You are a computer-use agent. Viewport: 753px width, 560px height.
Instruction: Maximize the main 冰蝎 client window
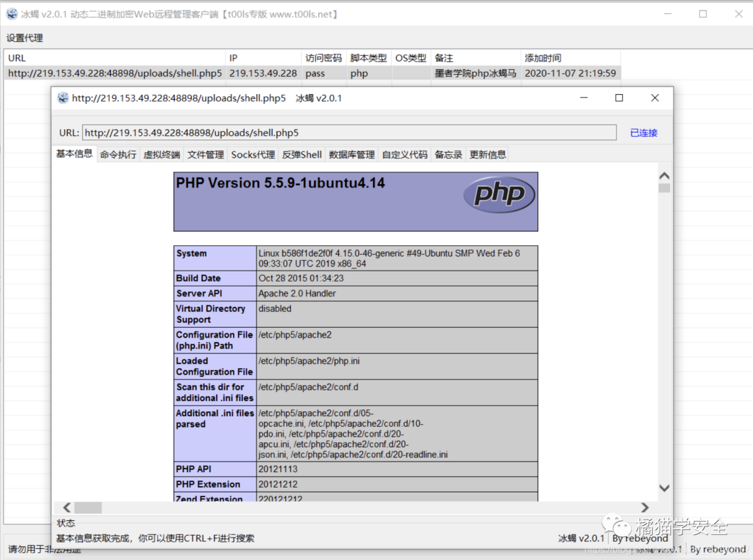click(x=703, y=14)
